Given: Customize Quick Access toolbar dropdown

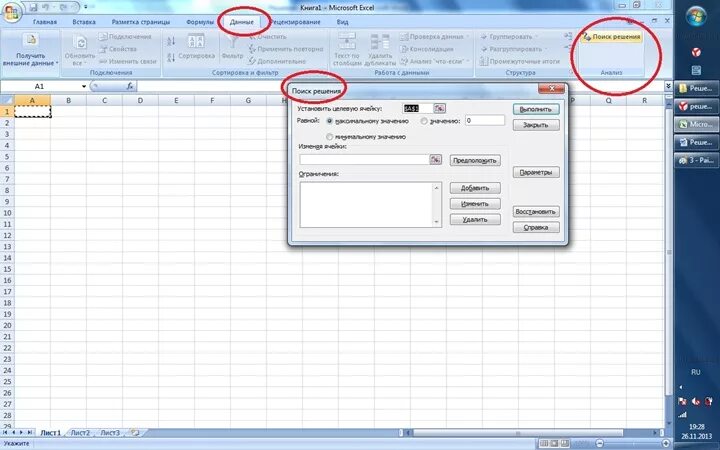Looking at the screenshot, I should click(85, 7).
